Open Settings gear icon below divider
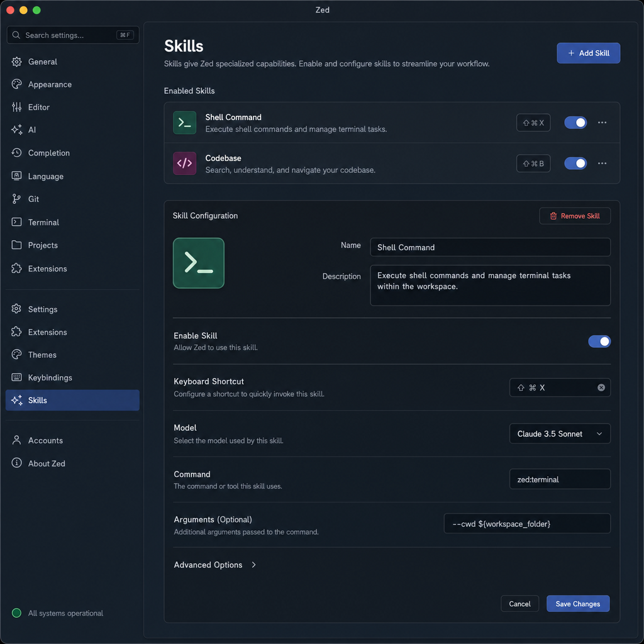 point(16,309)
